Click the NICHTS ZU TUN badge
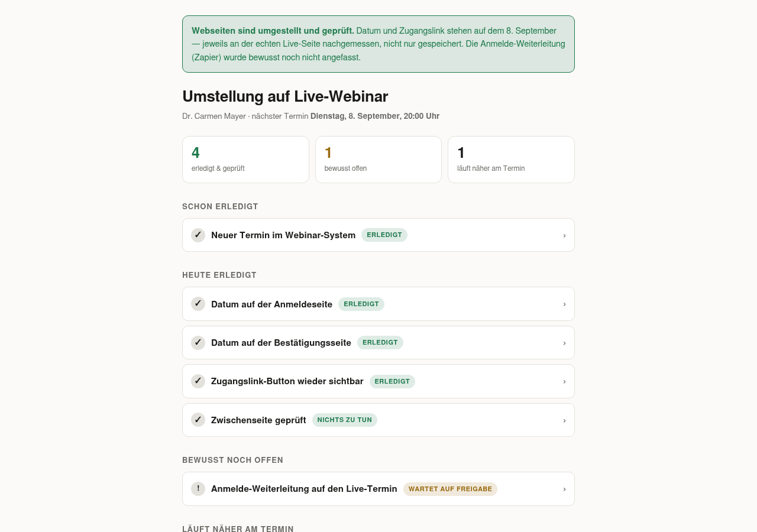Image resolution: width=757 pixels, height=532 pixels. (345, 420)
